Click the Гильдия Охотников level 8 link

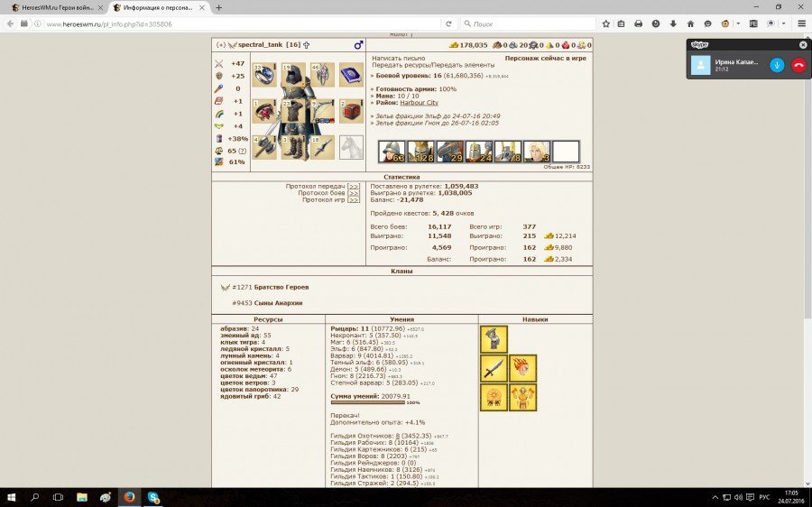[398, 436]
